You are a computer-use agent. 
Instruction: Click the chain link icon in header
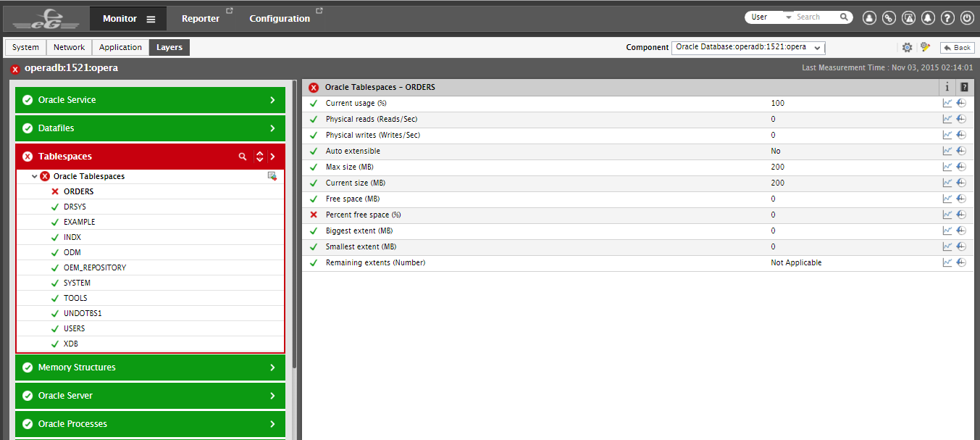[889, 18]
